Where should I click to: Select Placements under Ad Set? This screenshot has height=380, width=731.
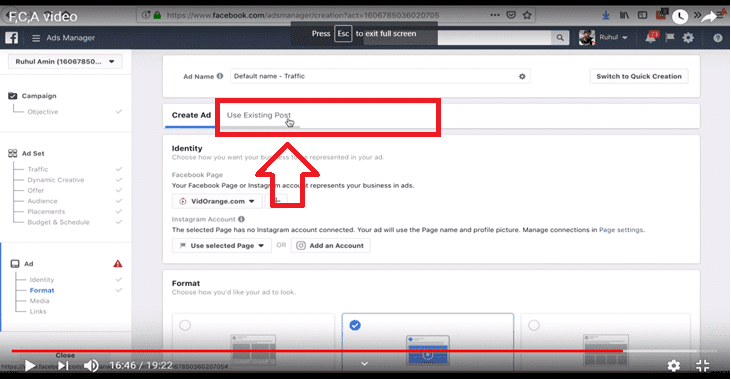pos(46,212)
